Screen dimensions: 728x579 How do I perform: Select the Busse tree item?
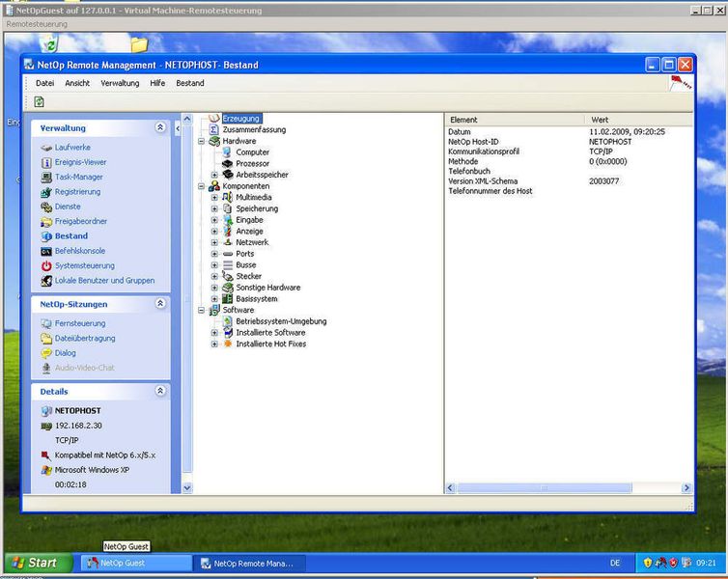click(x=245, y=265)
